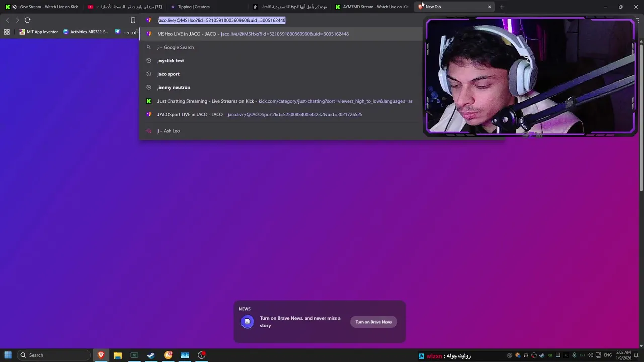
Task: Click Turn on Brave News button
Action: click(374, 322)
